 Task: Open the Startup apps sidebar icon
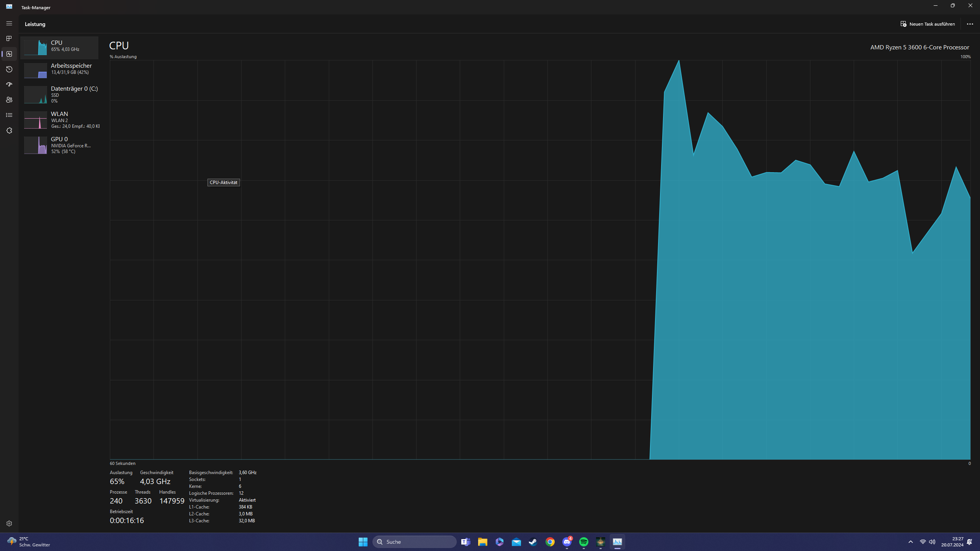(x=9, y=85)
